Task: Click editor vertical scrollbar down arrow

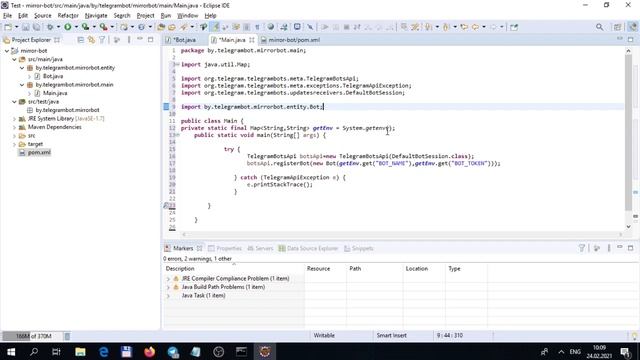Action: point(629,227)
